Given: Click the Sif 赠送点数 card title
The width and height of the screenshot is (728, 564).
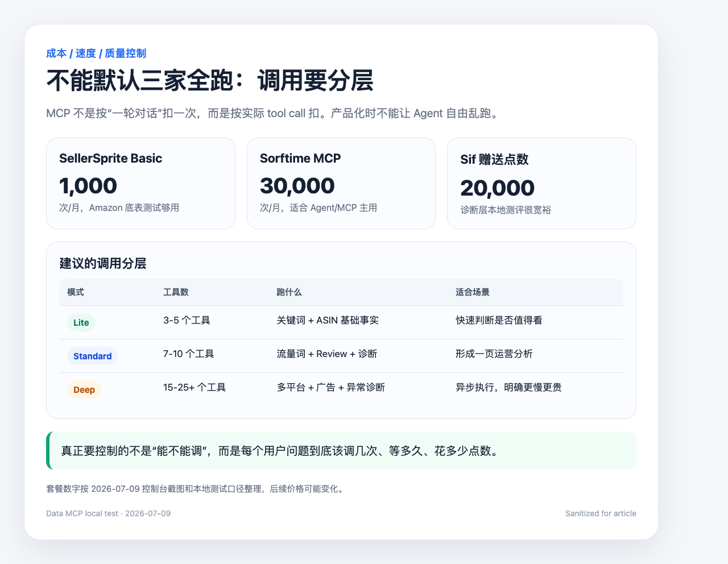Looking at the screenshot, I should point(495,159).
